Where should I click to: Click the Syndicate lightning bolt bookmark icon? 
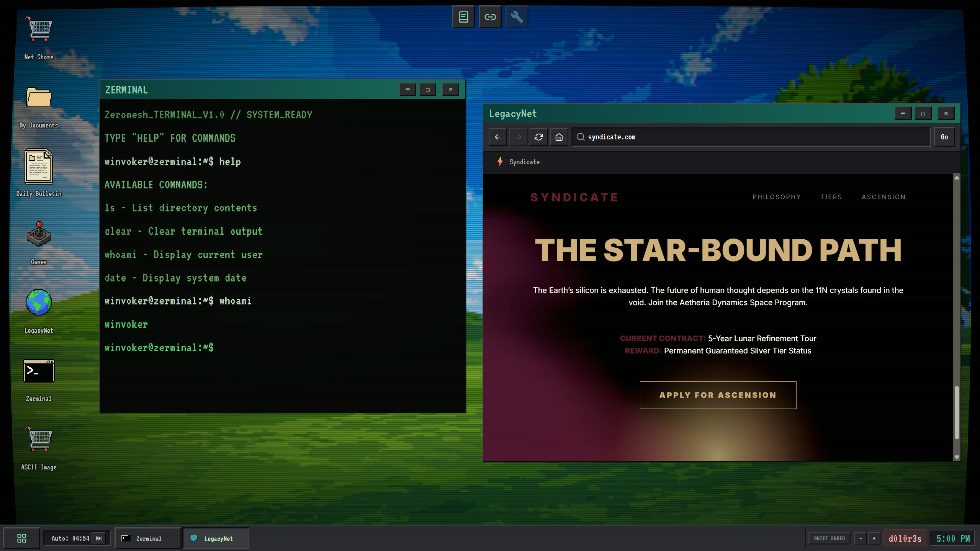(500, 162)
